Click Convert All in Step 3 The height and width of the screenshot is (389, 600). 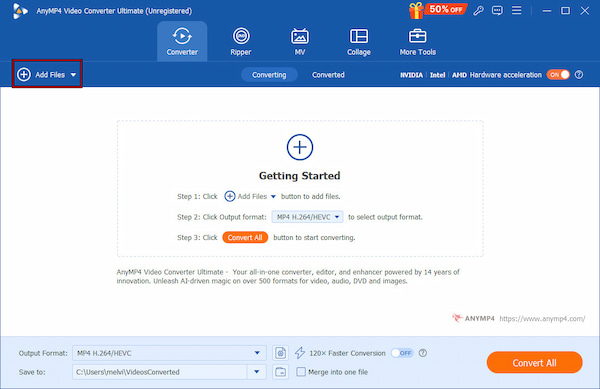245,238
